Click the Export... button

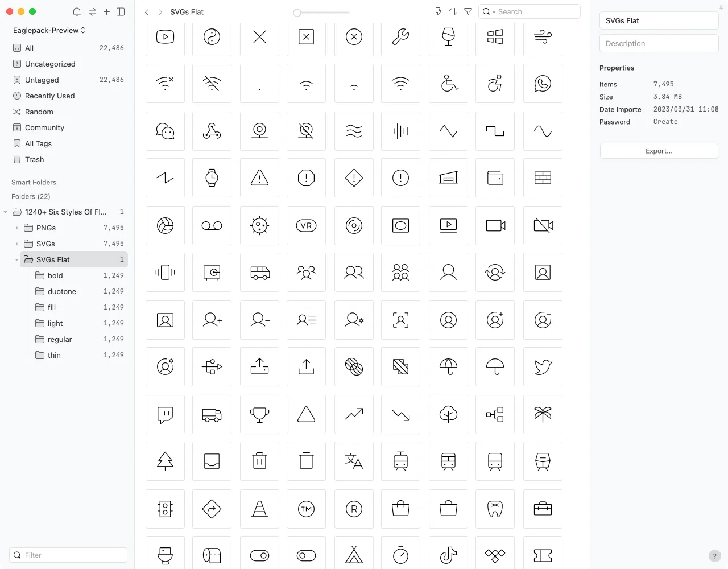[659, 151]
